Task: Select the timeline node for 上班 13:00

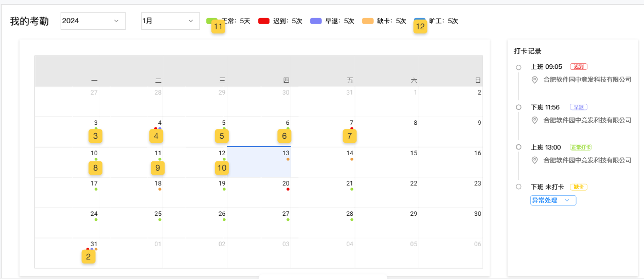Action: [x=518, y=147]
